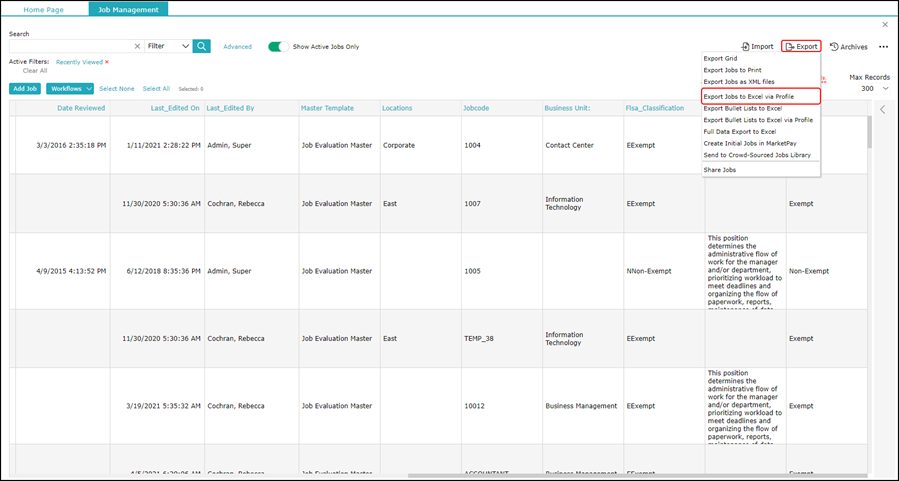899x481 pixels.
Task: Click the Import icon button
Action: [757, 47]
